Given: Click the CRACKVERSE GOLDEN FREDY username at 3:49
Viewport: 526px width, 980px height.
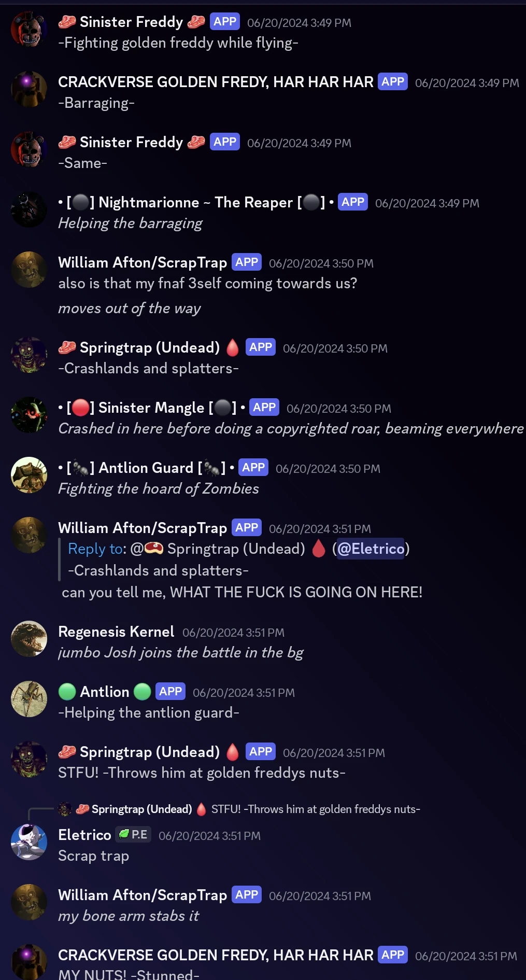Looking at the screenshot, I should (216, 82).
